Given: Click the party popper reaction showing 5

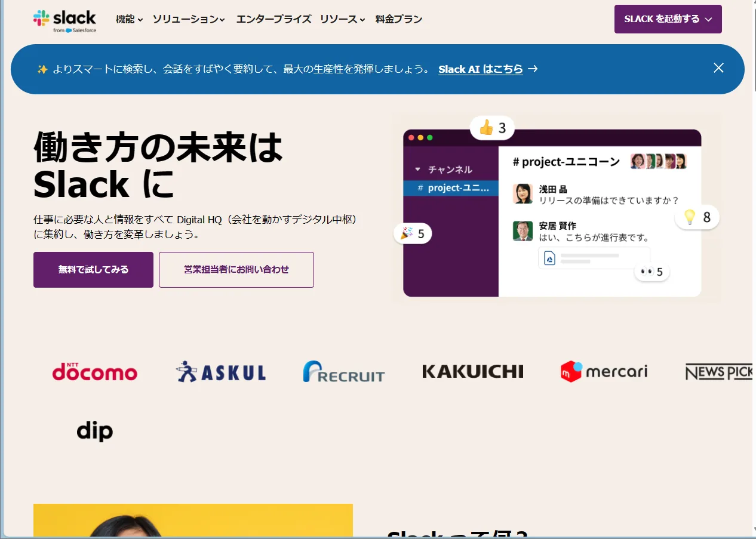Looking at the screenshot, I should click(x=412, y=233).
